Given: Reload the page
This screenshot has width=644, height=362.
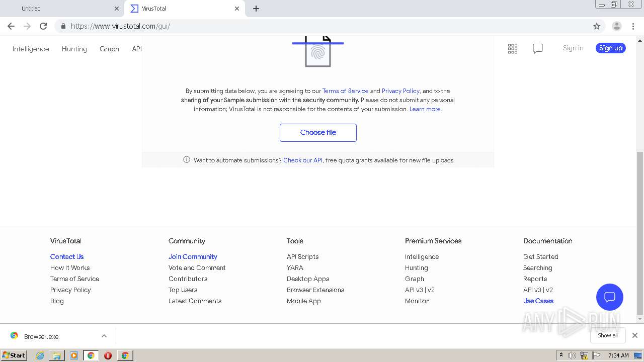Looking at the screenshot, I should click(43, 26).
